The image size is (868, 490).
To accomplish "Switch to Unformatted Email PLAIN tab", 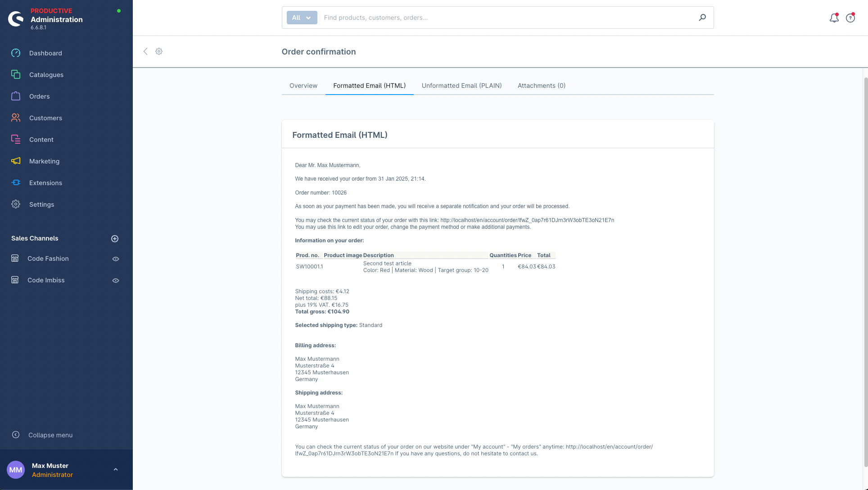I will coord(461,85).
